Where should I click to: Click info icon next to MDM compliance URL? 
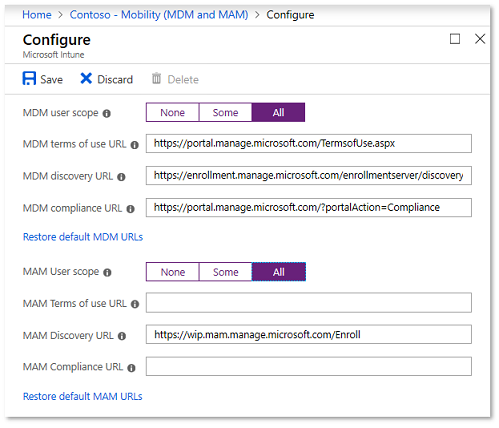130,209
